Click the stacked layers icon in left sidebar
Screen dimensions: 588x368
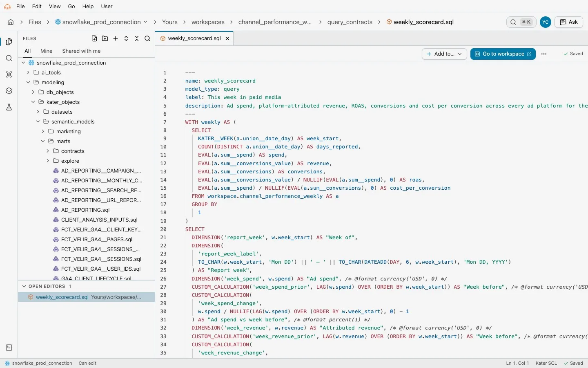[9, 91]
